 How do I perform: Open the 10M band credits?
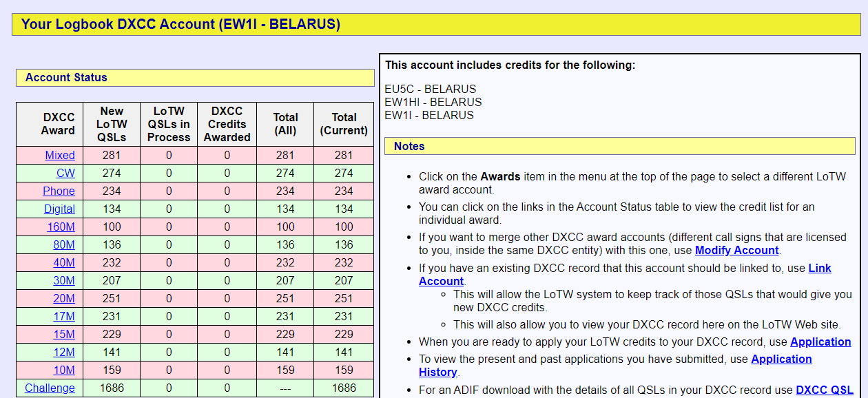tap(64, 370)
